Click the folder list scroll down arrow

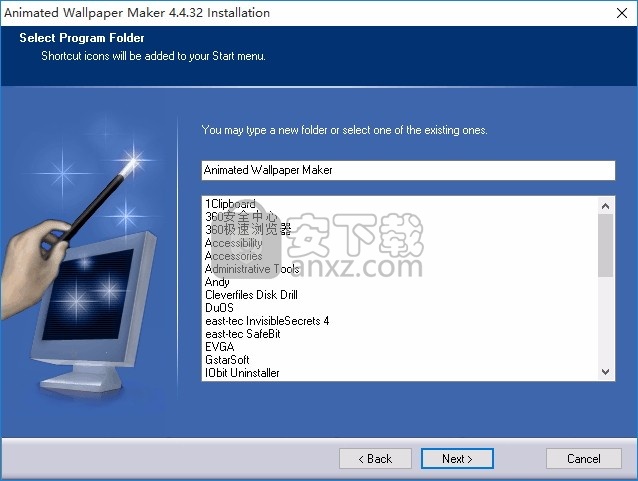(x=605, y=372)
